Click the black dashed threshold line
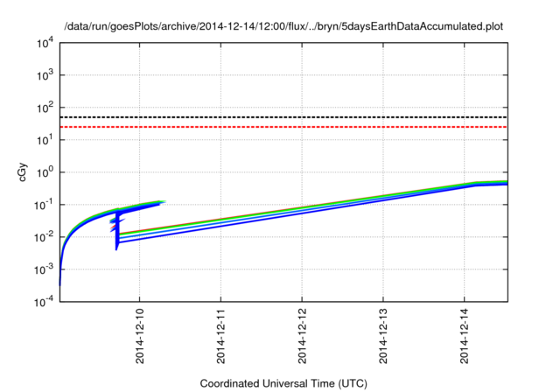The image size is (560, 392). 283,117
